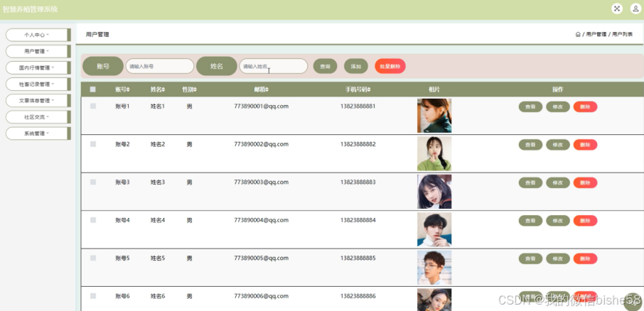
Task: Click the 用户管理 breadcrumb link
Action: point(596,35)
